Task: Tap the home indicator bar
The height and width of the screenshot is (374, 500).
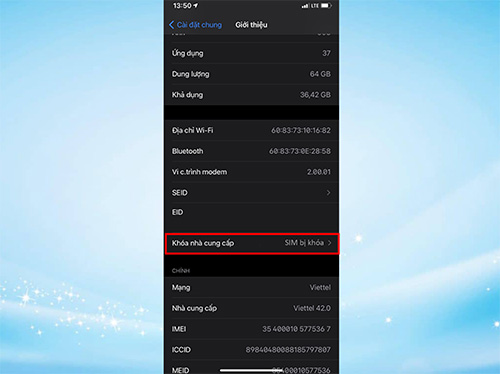Action: [x=252, y=370]
